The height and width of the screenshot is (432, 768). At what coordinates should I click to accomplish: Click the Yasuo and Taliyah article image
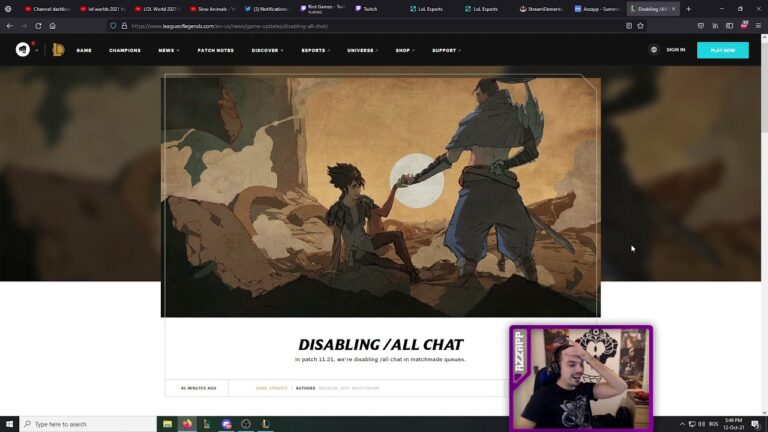381,196
